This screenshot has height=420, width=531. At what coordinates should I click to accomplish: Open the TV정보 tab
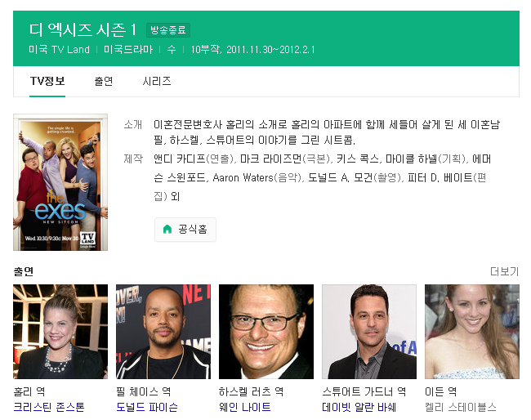pos(47,81)
